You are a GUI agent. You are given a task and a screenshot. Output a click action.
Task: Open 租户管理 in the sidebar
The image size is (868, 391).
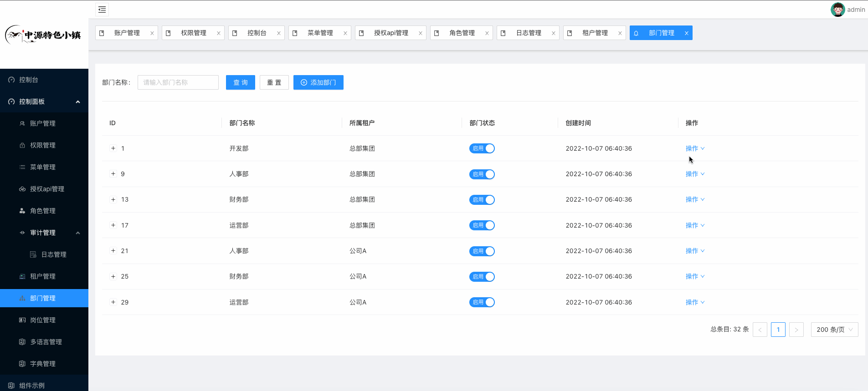tap(44, 276)
